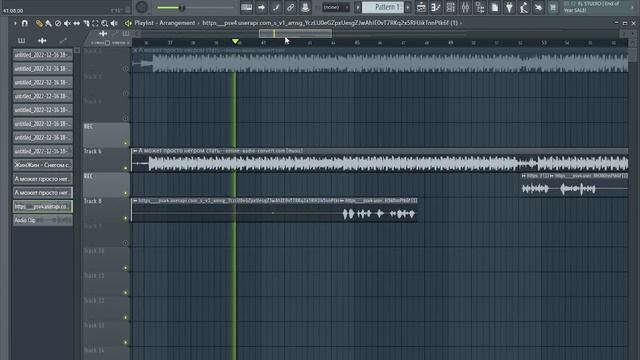The height and width of the screenshot is (360, 640).
Task: Select the Mute tool
Action: 67,24
